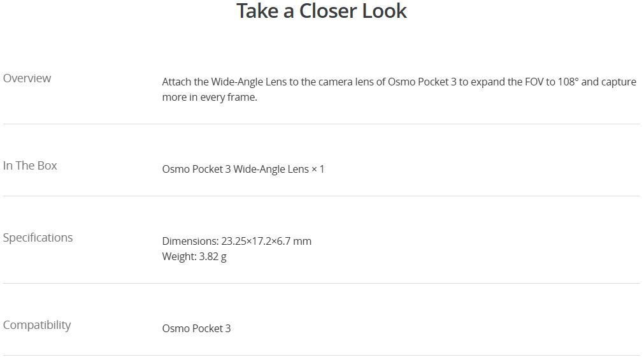This screenshot has width=644, height=364.
Task: Select the Specifications section label
Action: point(38,238)
